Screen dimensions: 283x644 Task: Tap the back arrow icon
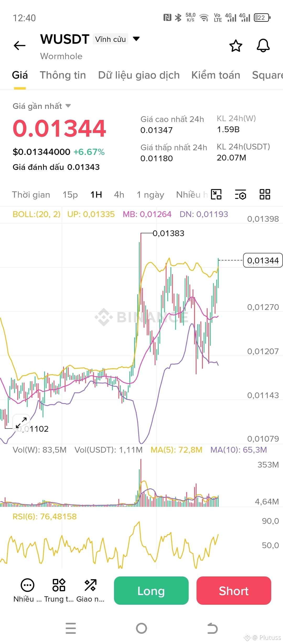tap(20, 46)
